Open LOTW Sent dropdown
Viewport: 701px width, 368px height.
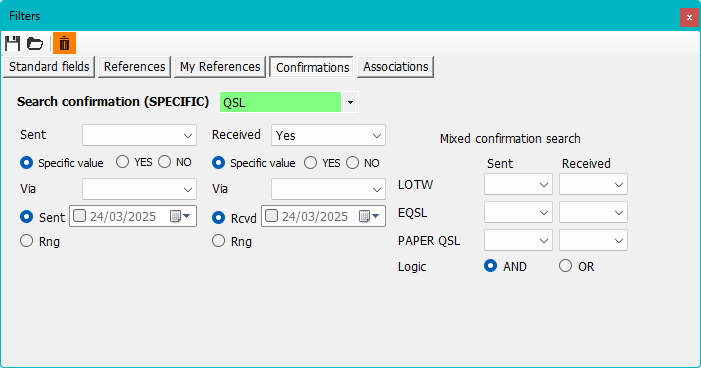[518, 184]
